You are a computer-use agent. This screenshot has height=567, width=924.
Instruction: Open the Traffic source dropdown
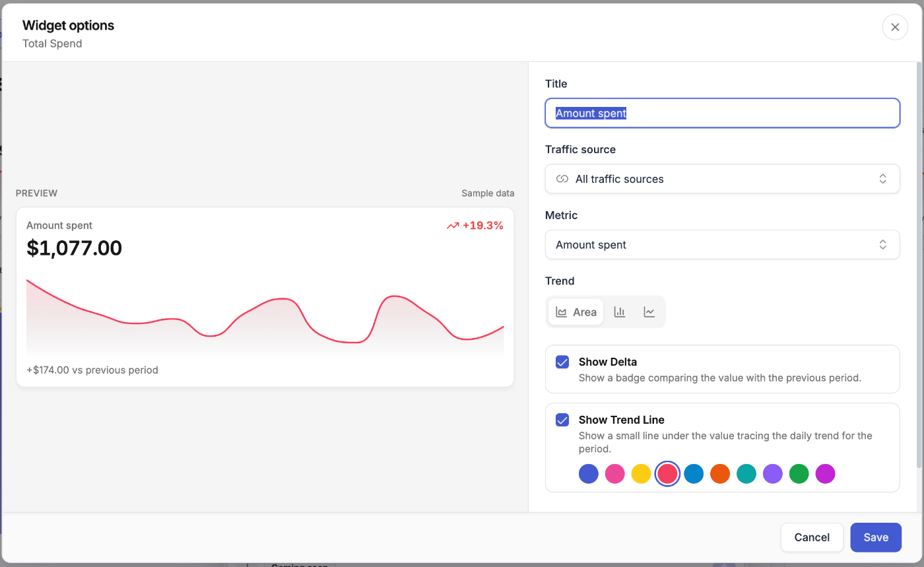pyautogui.click(x=722, y=179)
